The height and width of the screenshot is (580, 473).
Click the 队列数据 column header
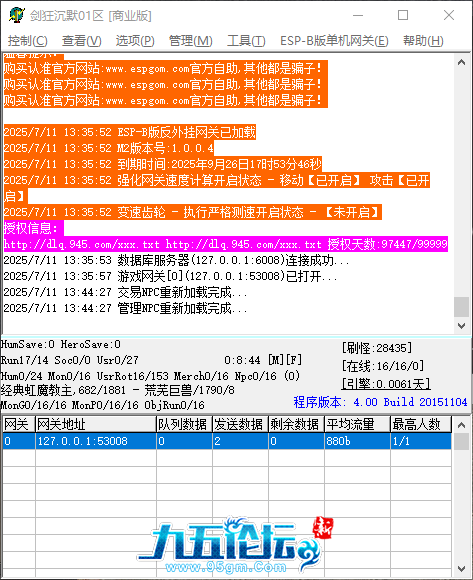(184, 424)
